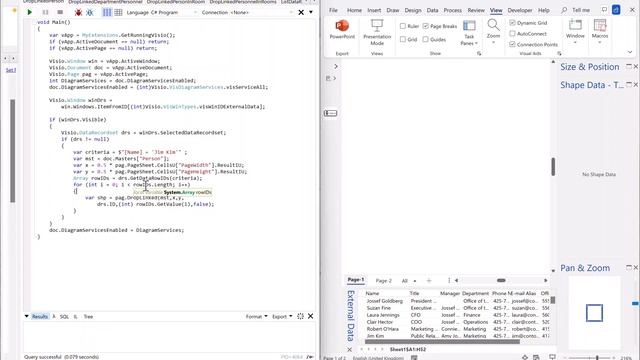Open the Visual Aids dialog launcher
This screenshot has height=360, width=640.
click(x=559, y=53)
